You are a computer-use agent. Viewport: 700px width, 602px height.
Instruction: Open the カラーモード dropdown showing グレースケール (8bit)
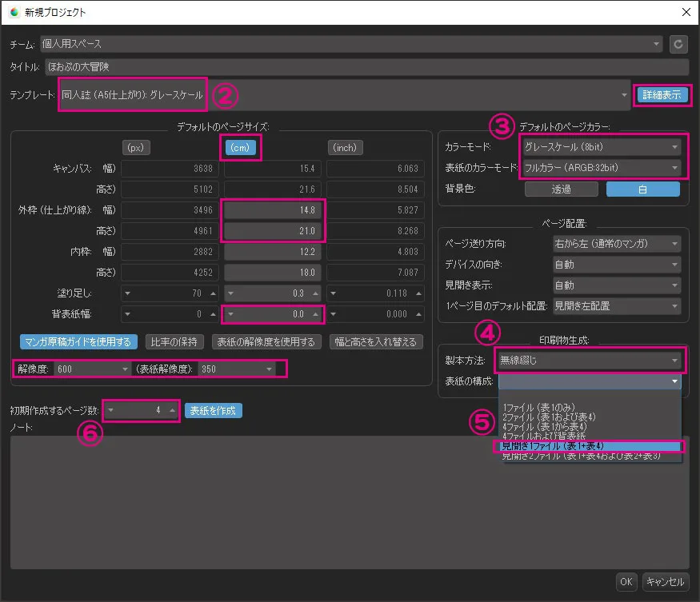coord(601,146)
